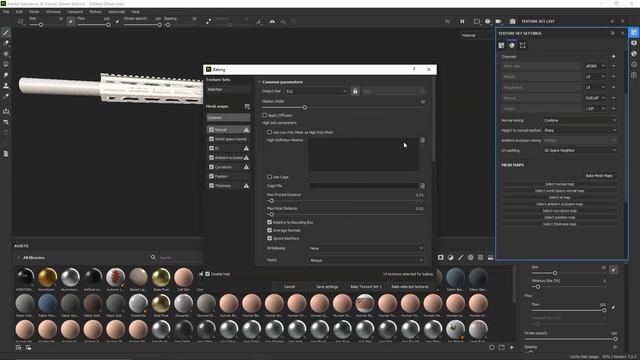
Task: Adjust the Max Rear Distance slider
Action: (x=271, y=214)
